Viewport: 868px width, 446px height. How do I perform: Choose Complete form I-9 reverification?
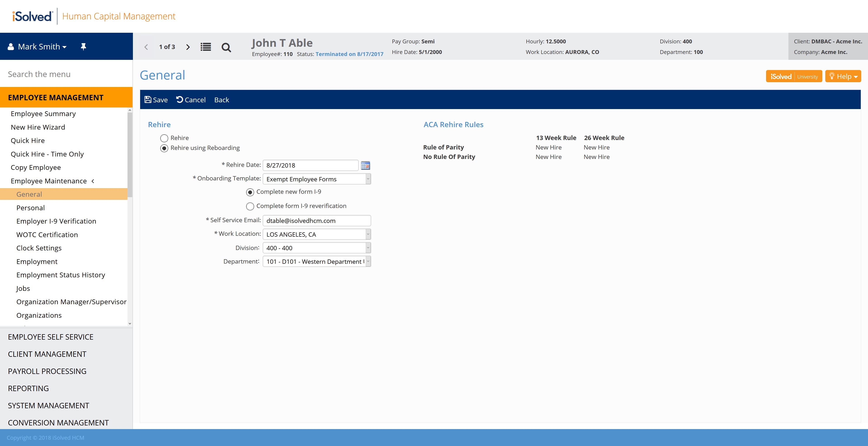[250, 206]
